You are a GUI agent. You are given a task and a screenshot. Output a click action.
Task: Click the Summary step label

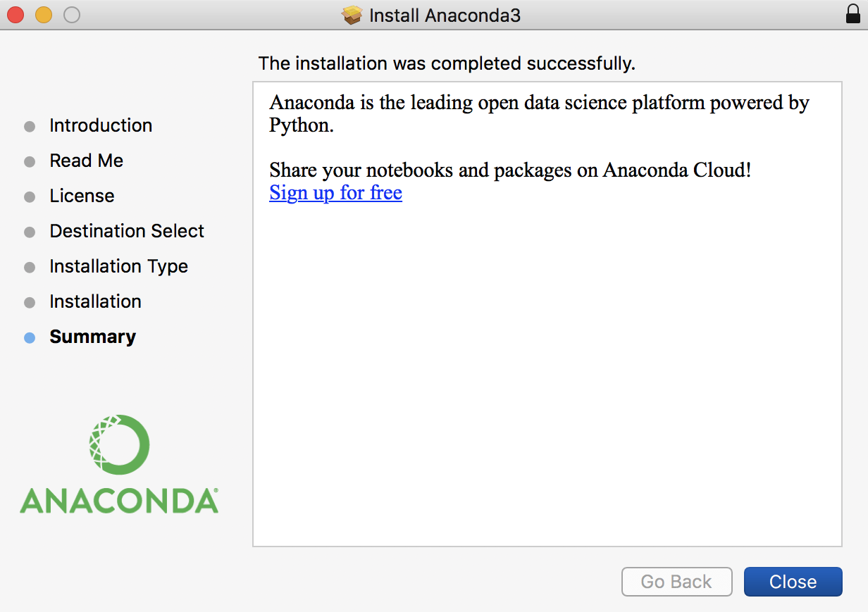92,337
